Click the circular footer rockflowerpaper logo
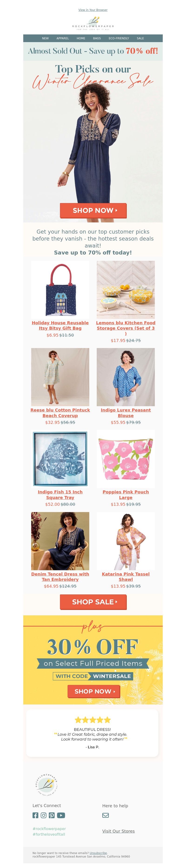Viewport: 186px width, 868px height. click(x=46, y=785)
